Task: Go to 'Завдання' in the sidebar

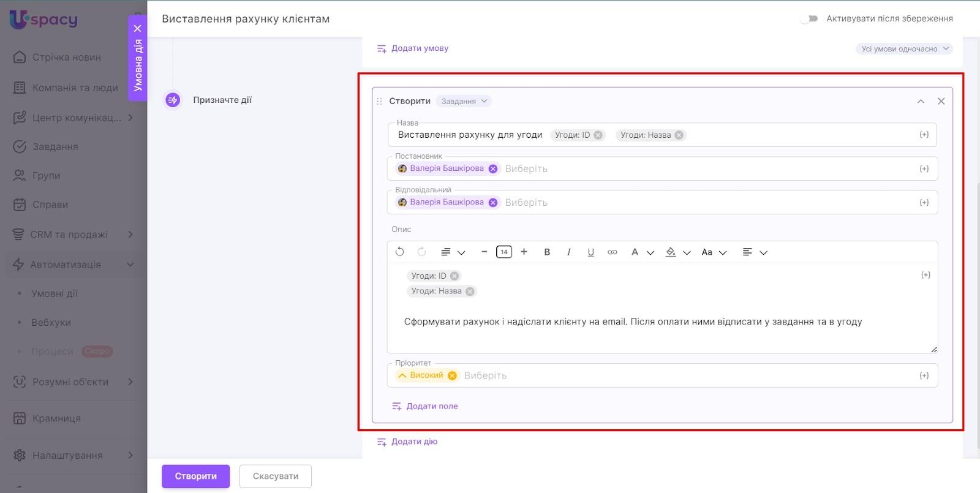Action: (x=55, y=146)
